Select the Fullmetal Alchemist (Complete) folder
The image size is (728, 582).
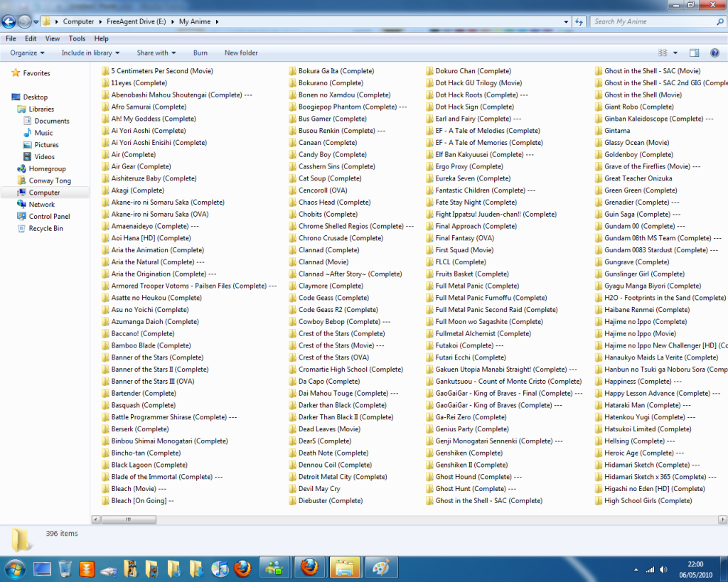point(478,334)
